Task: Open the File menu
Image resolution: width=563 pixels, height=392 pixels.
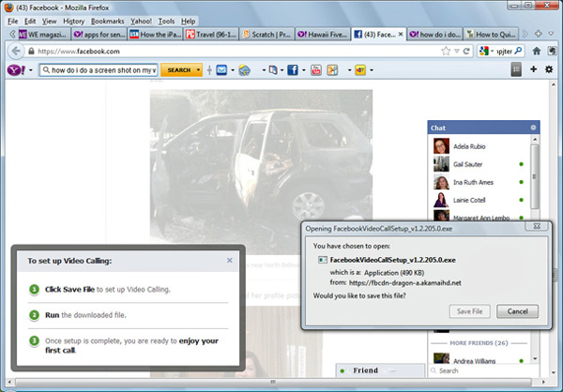Action: 12,22
